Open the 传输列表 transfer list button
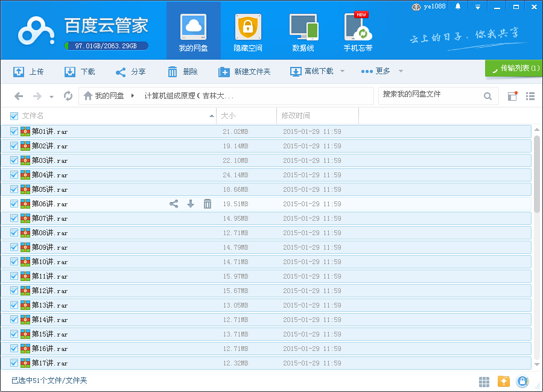 point(514,68)
